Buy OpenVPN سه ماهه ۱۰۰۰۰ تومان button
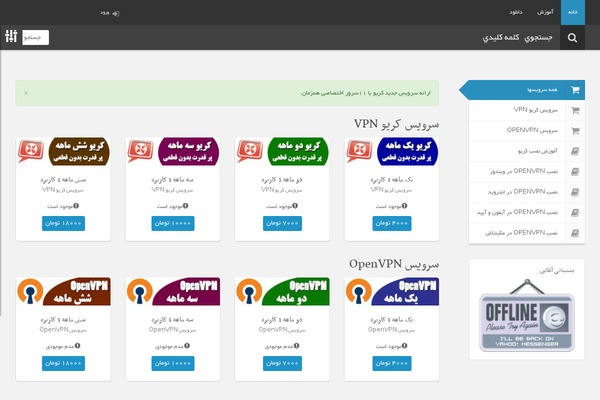 [173, 364]
